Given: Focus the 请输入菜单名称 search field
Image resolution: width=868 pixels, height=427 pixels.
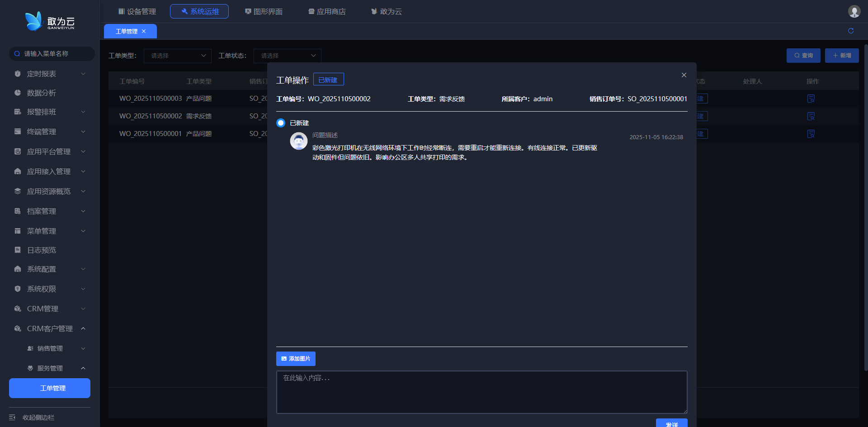Looking at the screenshot, I should 52,54.
